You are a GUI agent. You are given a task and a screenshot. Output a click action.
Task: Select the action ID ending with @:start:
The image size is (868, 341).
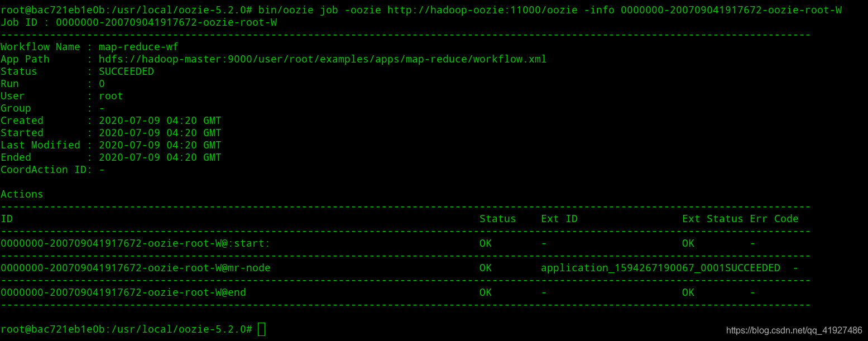click(x=136, y=243)
